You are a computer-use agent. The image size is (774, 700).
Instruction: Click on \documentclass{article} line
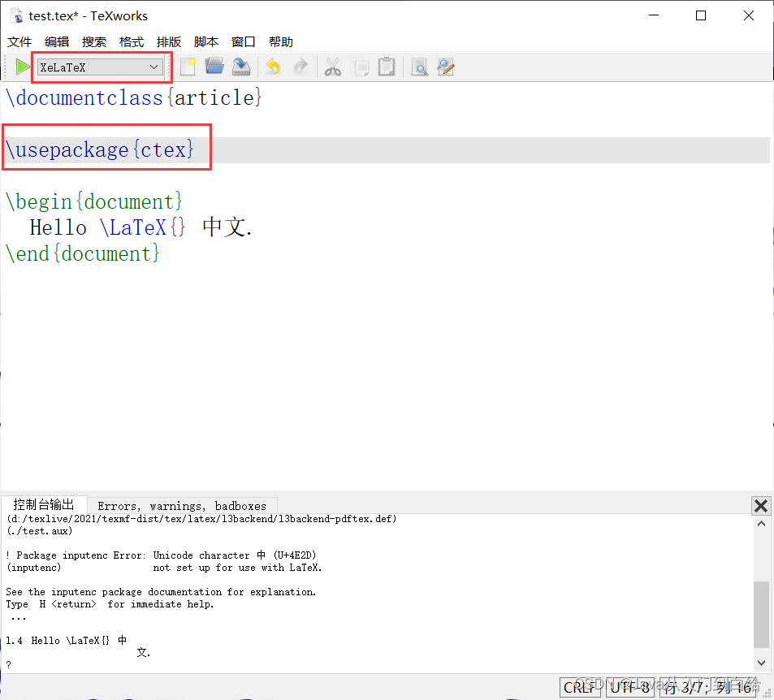134,97
